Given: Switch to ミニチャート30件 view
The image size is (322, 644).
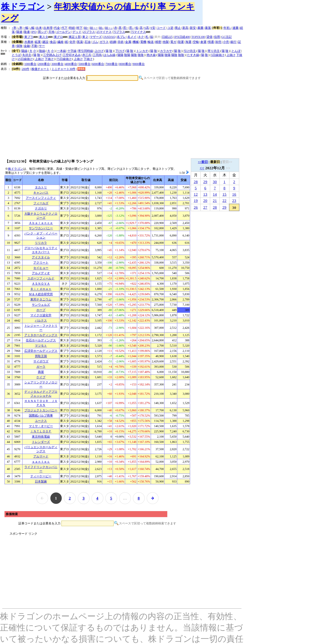Looking at the screenshot, I should click(x=63, y=69).
